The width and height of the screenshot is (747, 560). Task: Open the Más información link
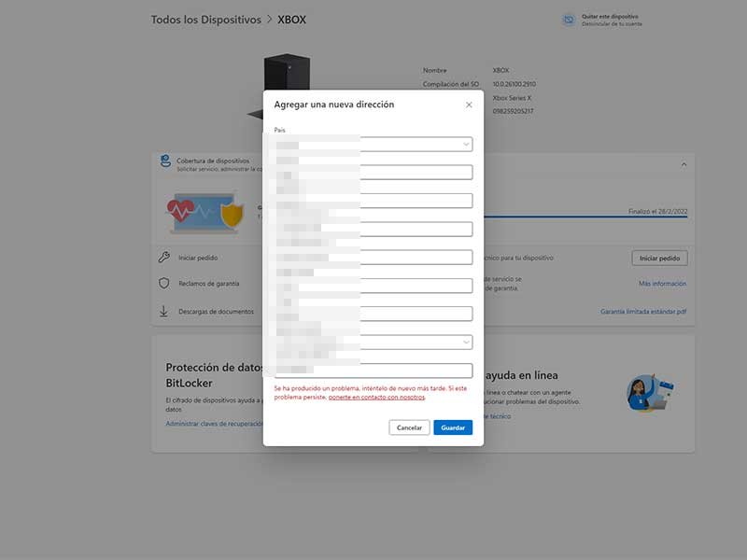coord(662,284)
